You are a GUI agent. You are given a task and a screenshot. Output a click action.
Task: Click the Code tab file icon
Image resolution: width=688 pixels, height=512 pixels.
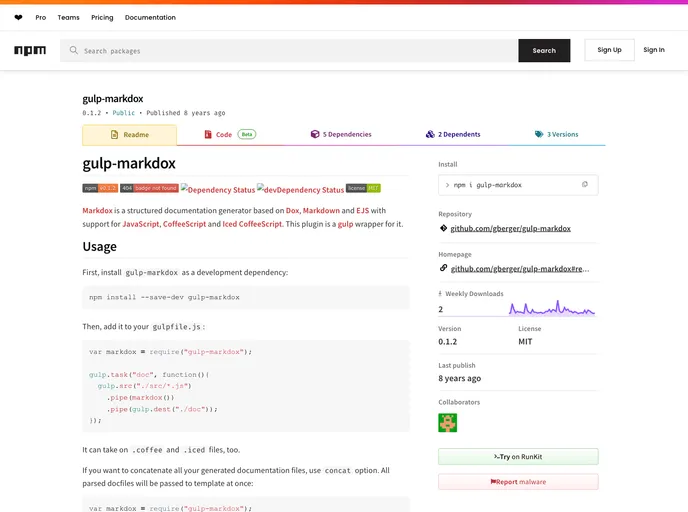click(208, 134)
